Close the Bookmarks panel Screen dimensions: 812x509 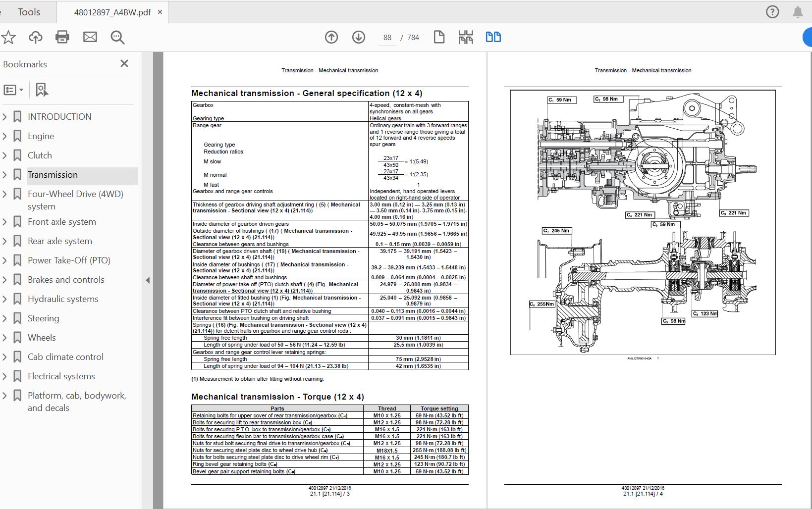[x=124, y=63]
